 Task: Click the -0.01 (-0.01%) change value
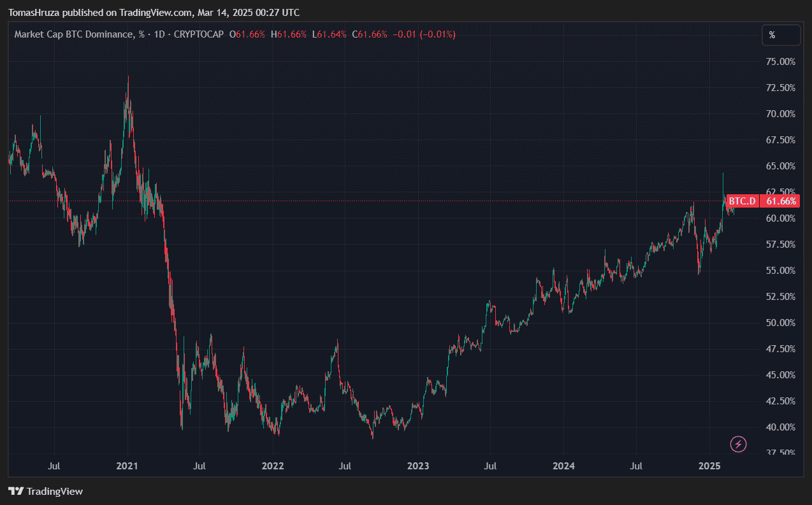[x=424, y=34]
